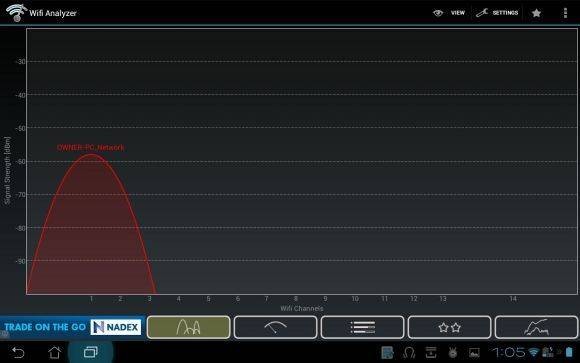Switch to the AP list view

[362, 327]
